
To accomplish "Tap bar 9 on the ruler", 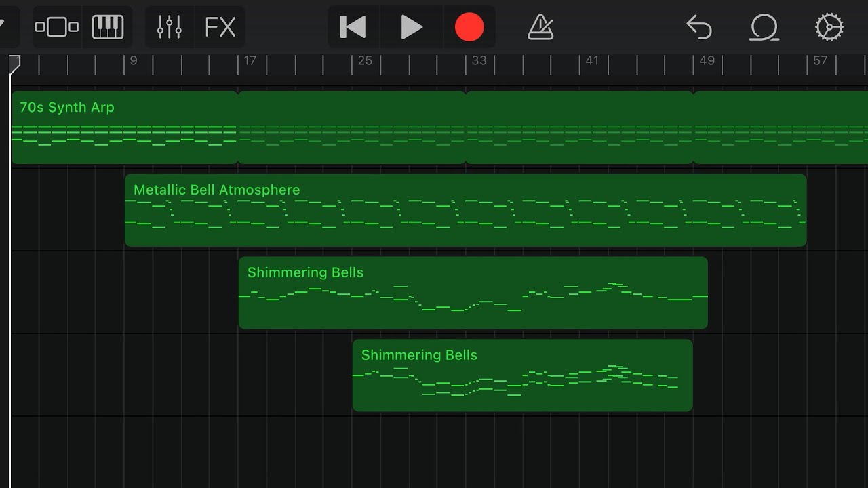I will pyautogui.click(x=134, y=61).
